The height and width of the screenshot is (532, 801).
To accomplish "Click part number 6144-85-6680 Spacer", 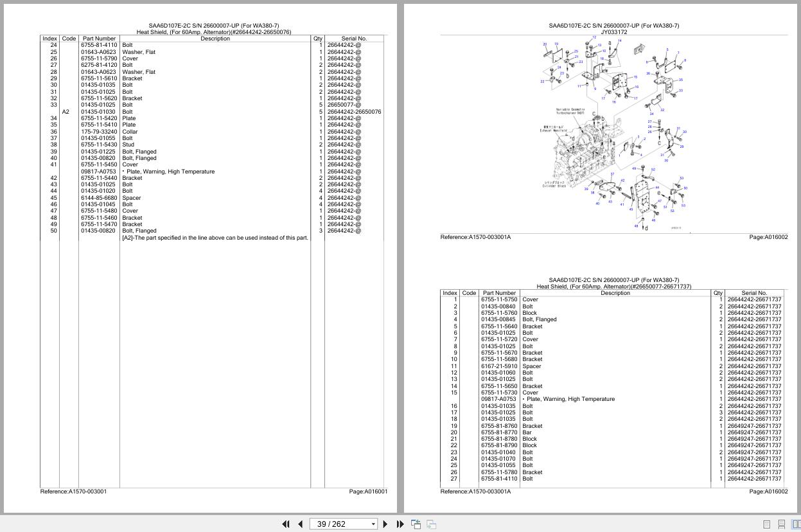I will pos(99,198).
